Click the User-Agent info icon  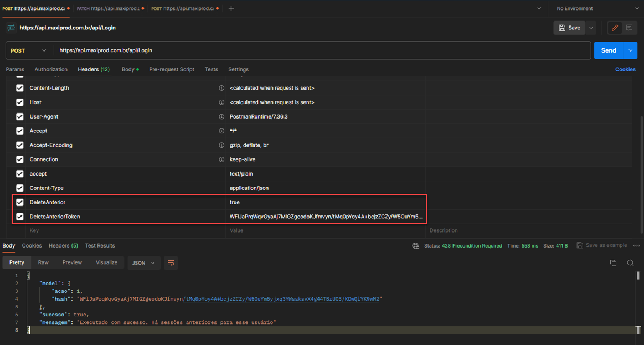pyautogui.click(x=221, y=117)
